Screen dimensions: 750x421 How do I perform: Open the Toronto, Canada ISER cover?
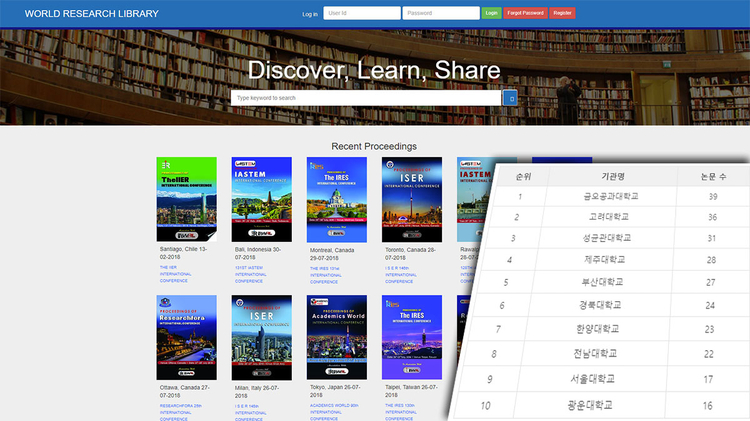(412, 199)
